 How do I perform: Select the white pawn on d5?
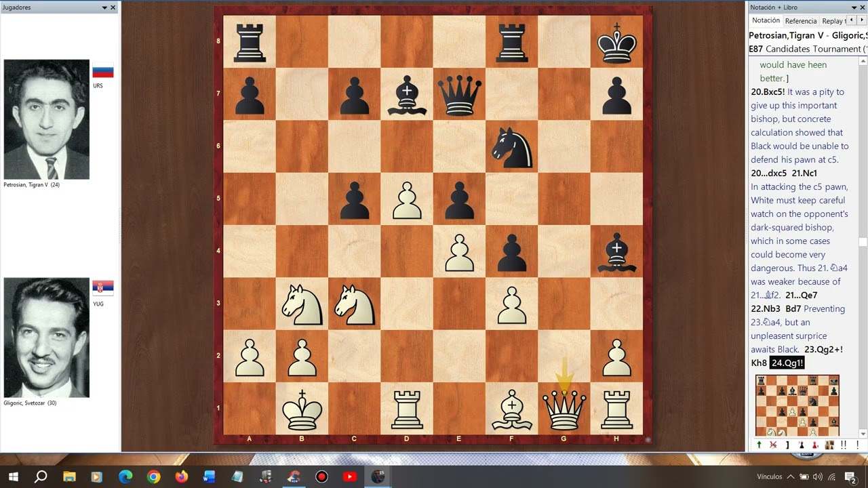click(407, 199)
